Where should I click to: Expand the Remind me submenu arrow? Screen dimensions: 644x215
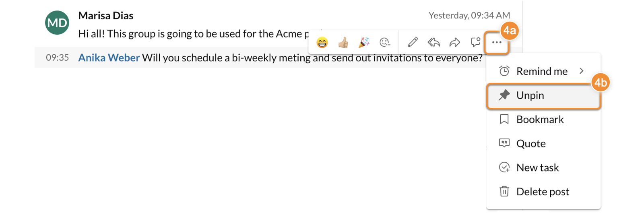(x=581, y=71)
